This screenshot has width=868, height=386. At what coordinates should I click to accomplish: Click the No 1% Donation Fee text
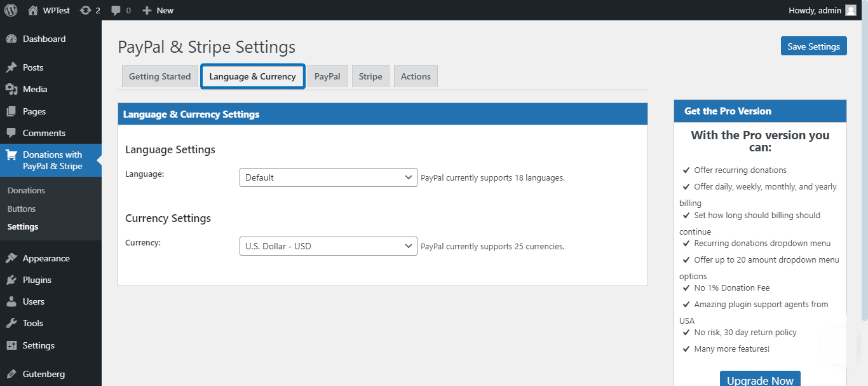(732, 287)
